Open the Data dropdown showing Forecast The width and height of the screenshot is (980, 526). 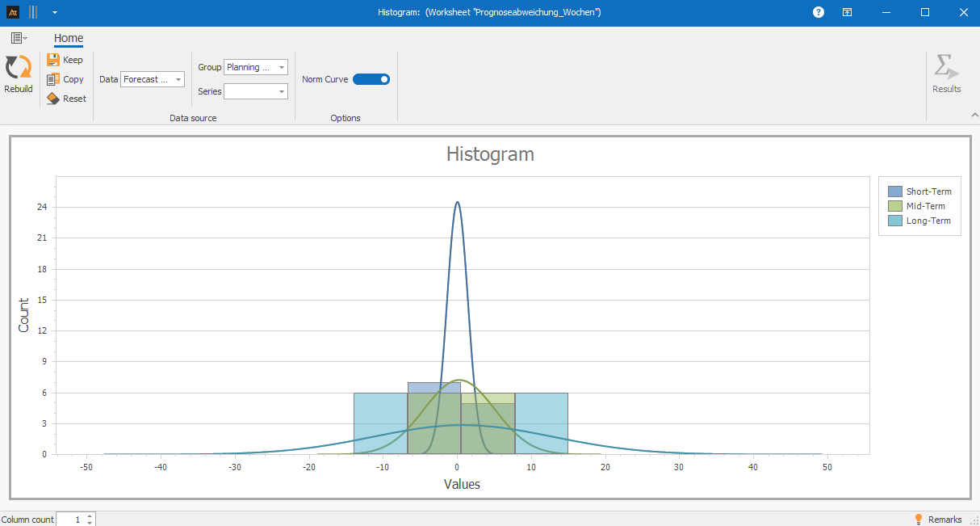153,79
